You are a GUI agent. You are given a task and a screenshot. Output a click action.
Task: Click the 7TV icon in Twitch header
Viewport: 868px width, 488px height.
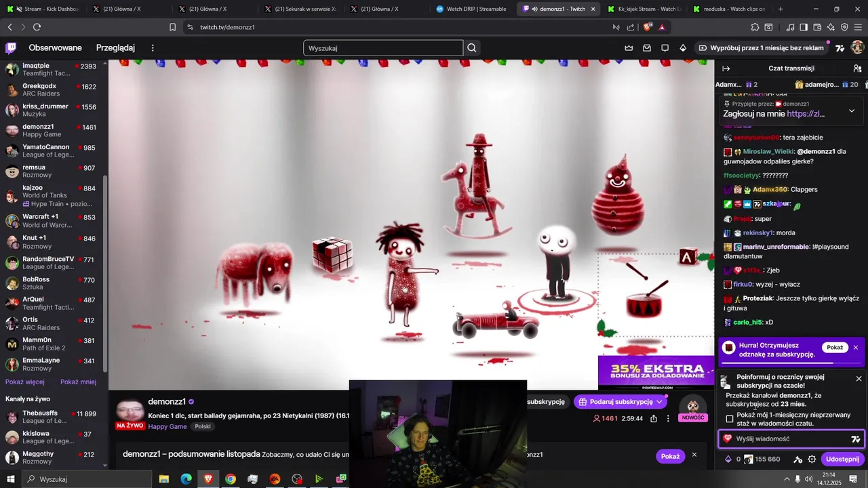[x=840, y=48]
